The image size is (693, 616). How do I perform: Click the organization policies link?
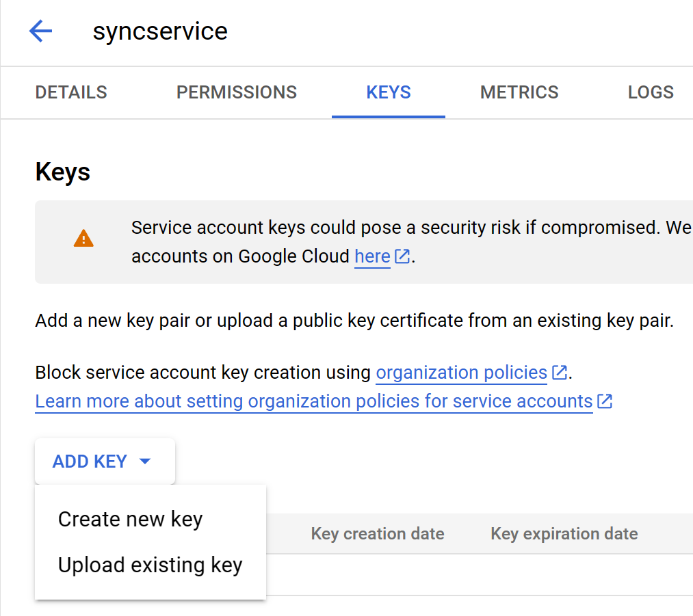click(460, 373)
